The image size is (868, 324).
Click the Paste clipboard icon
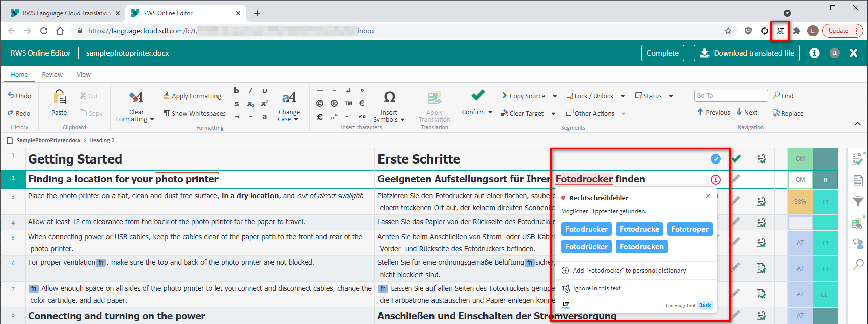(59, 97)
